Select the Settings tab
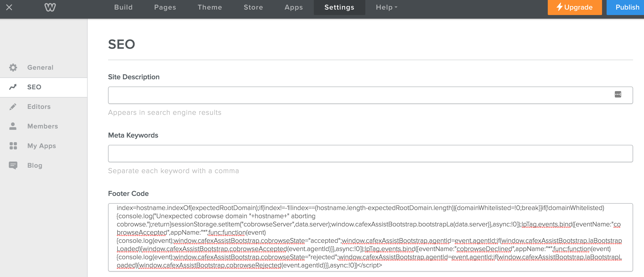644x277 pixels. pos(339,8)
